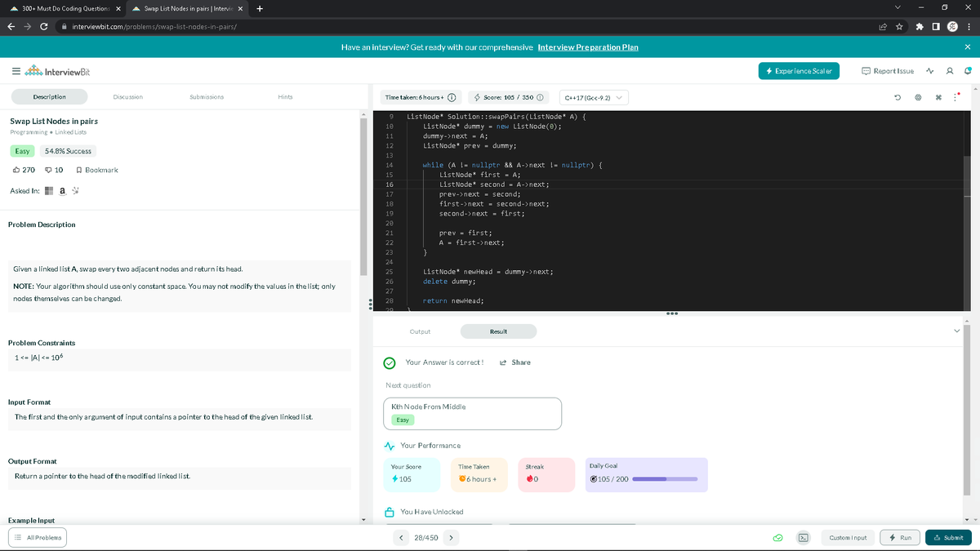Go to next problem arrow

click(452, 538)
